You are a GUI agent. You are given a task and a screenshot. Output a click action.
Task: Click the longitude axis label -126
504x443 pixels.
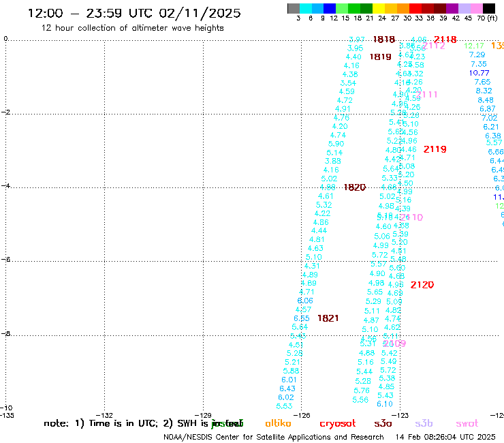[x=302, y=415]
